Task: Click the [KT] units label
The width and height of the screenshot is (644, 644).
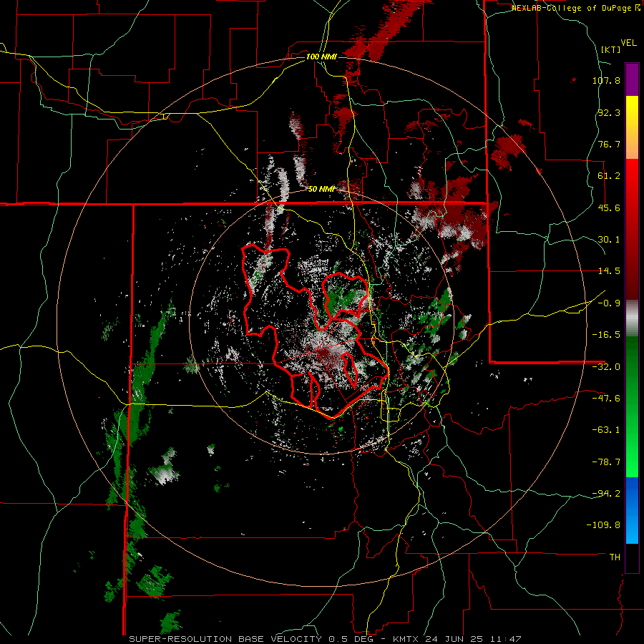Action: [610, 49]
